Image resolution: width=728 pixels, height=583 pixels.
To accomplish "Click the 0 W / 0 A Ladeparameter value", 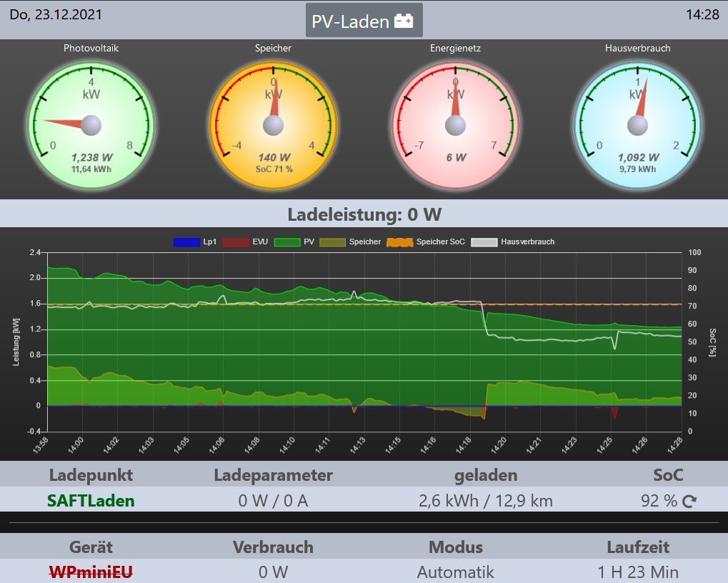I will coord(273,501).
